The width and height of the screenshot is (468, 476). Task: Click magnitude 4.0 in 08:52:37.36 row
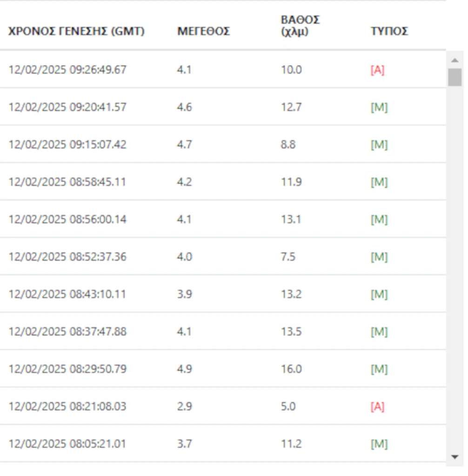point(184,257)
